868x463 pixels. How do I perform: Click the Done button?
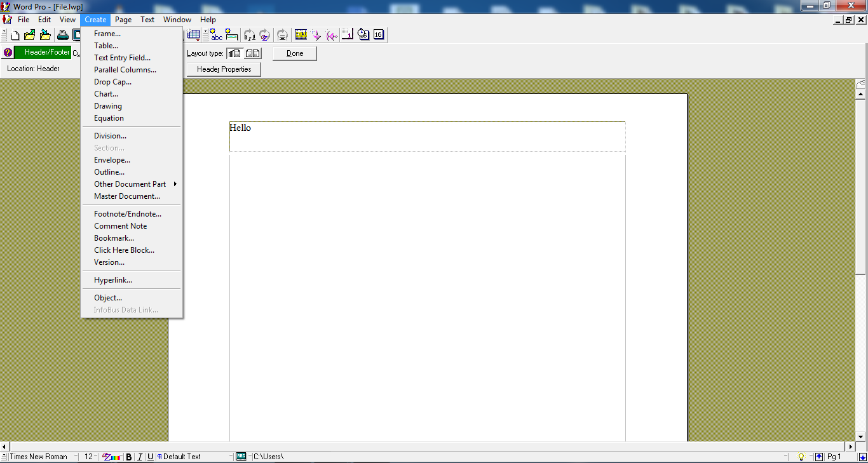point(295,53)
